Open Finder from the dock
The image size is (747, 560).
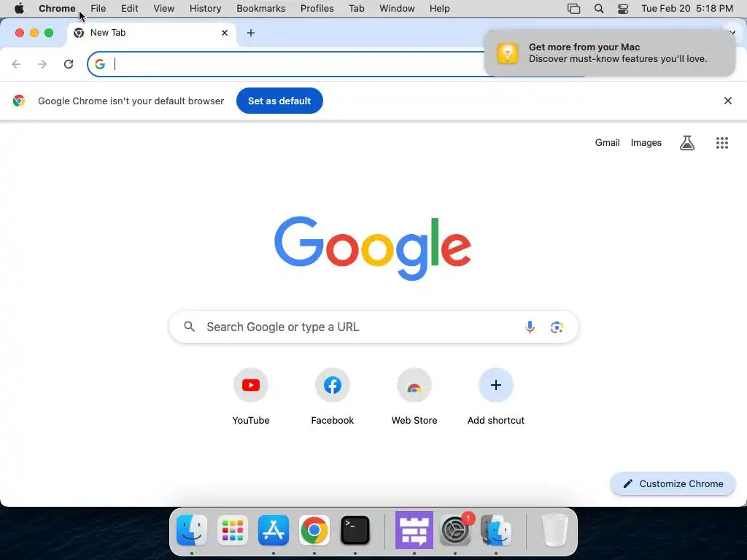(x=192, y=530)
